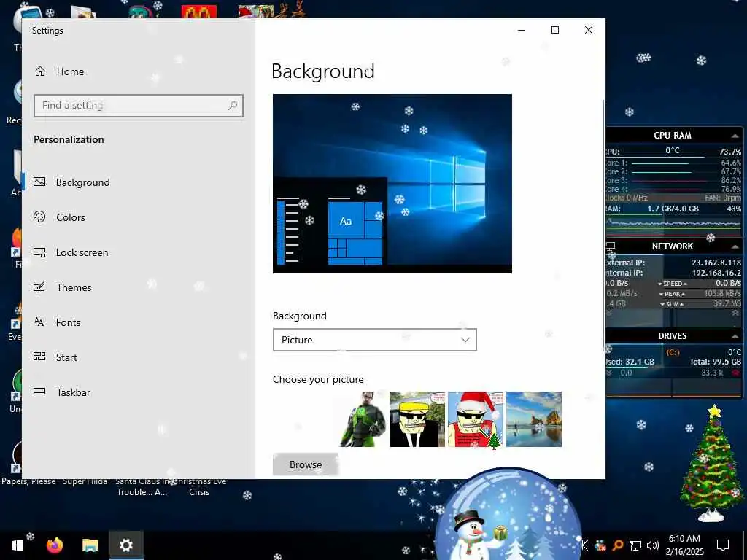Open the Fonts settings page
The height and width of the screenshot is (560, 747).
[x=57, y=322]
